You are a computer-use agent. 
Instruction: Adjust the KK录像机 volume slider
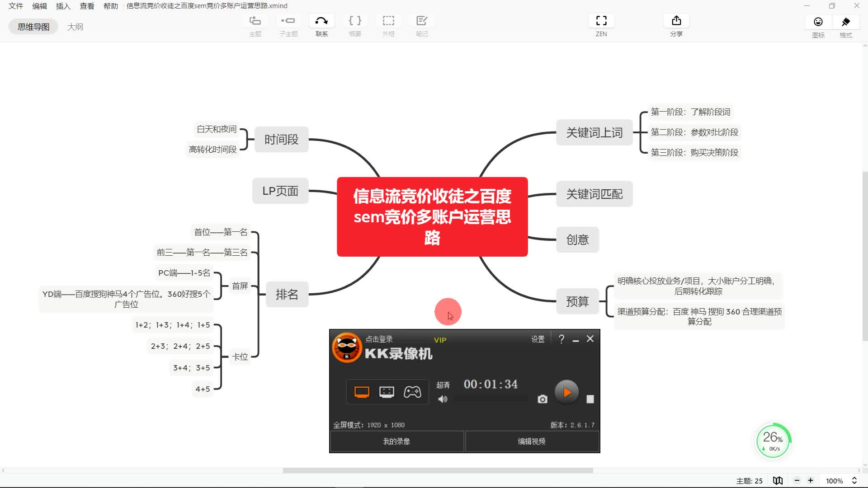pos(491,399)
